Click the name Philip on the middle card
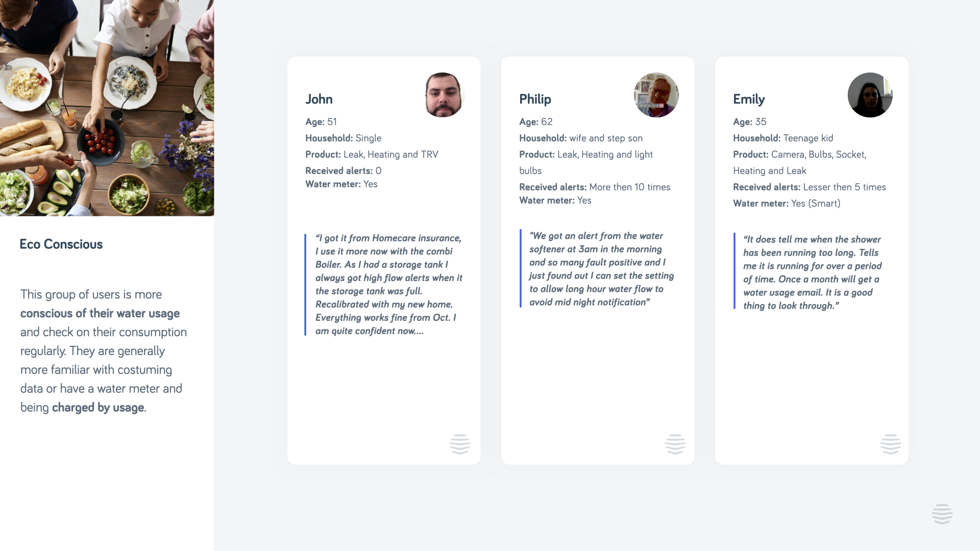Viewport: 980px width, 551px height. pos(535,99)
